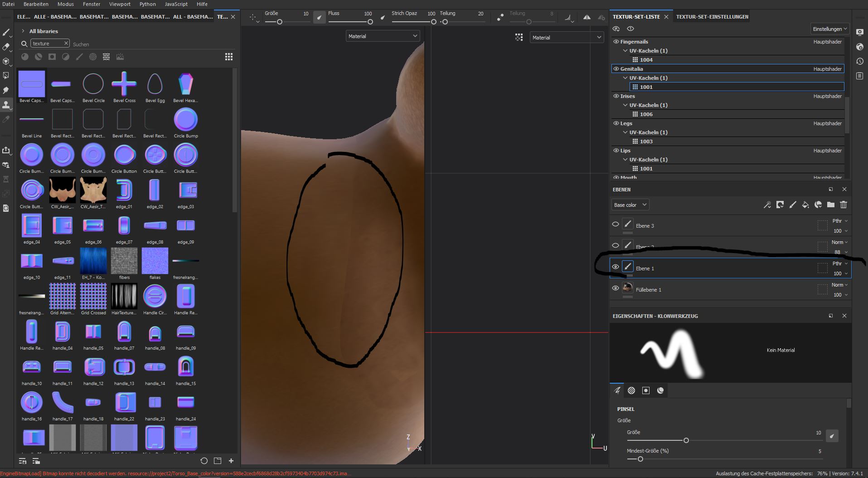Select UV tile 1004 under Fingernails
Image resolution: width=868 pixels, height=478 pixels.
point(736,60)
